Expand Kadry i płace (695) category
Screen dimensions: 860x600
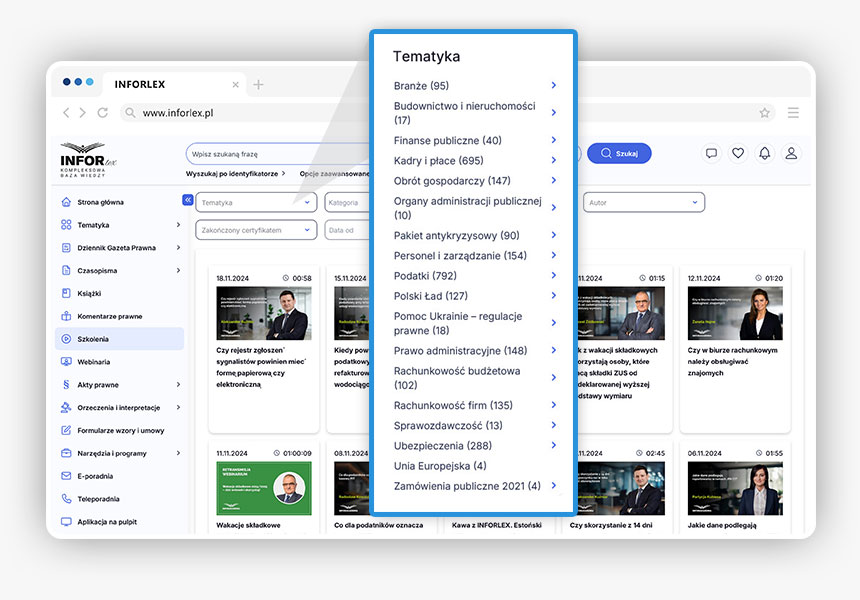(553, 160)
